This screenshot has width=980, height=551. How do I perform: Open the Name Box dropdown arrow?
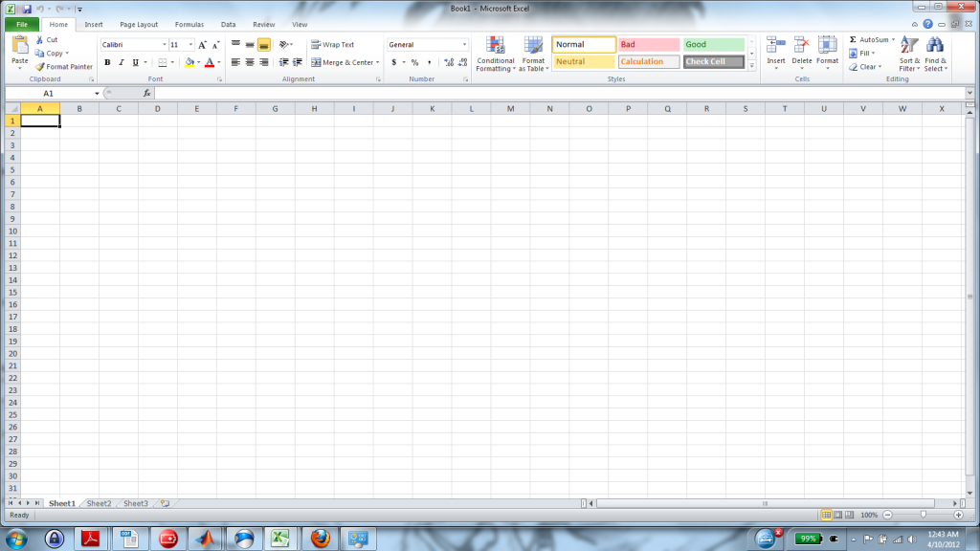tap(97, 93)
